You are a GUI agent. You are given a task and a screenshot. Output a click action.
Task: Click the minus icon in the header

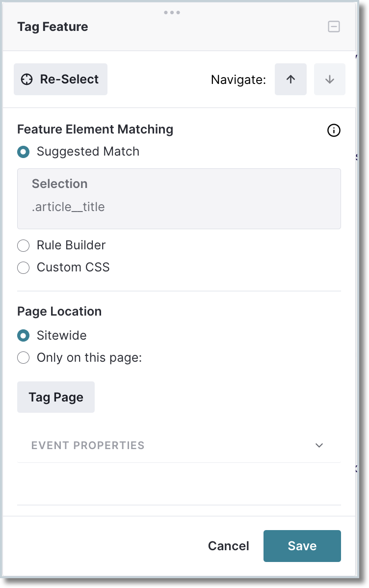tap(334, 27)
